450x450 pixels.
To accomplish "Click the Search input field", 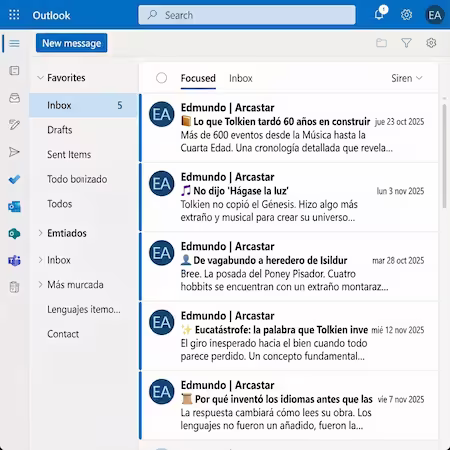I will pyautogui.click(x=247, y=15).
